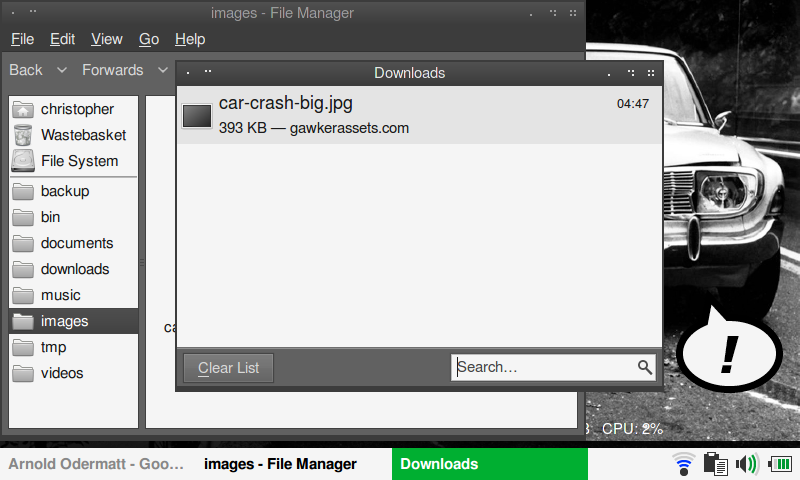Open the Wi-Fi network tray icon
The image size is (800, 480).
point(683,464)
